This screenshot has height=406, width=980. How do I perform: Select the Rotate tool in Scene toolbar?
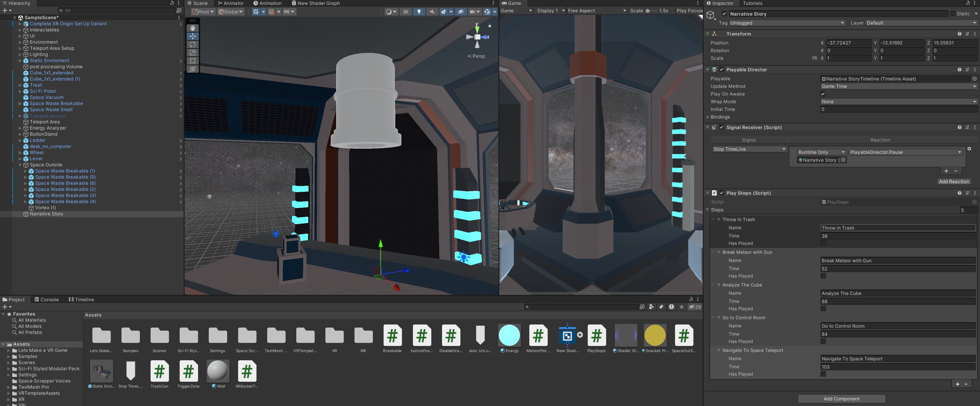192,44
